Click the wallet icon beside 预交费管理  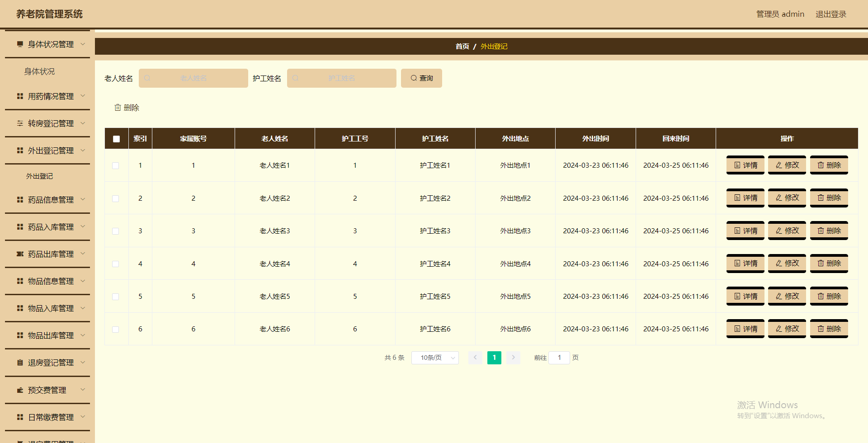tap(20, 390)
